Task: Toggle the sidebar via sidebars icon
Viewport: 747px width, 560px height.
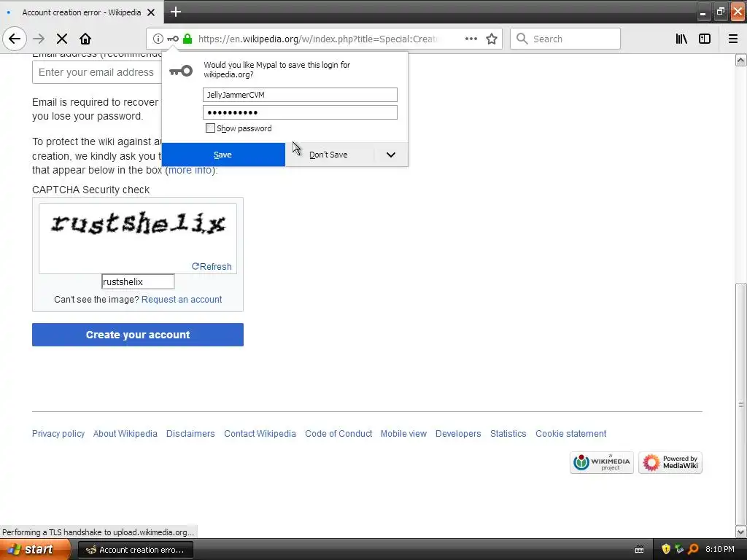Action: point(705,39)
